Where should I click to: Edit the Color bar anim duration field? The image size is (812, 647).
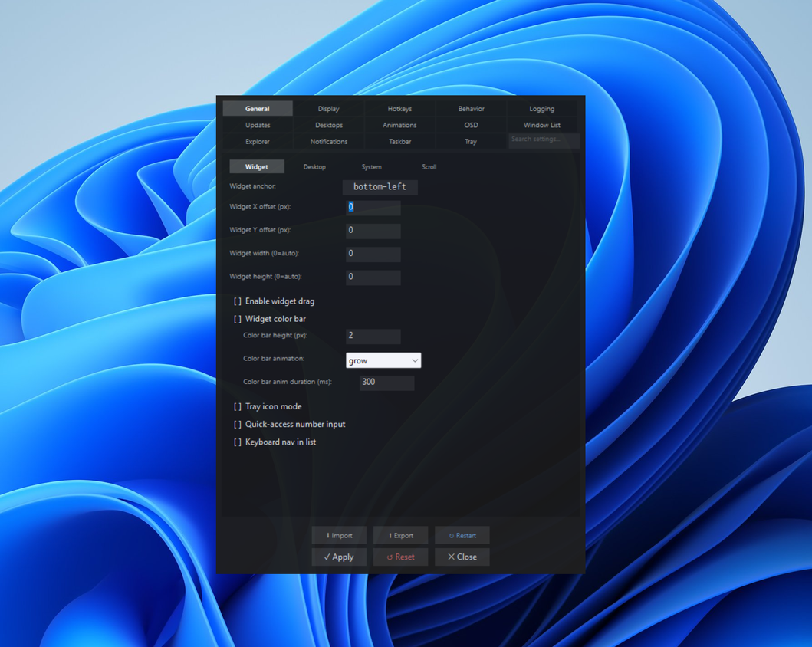pos(387,383)
